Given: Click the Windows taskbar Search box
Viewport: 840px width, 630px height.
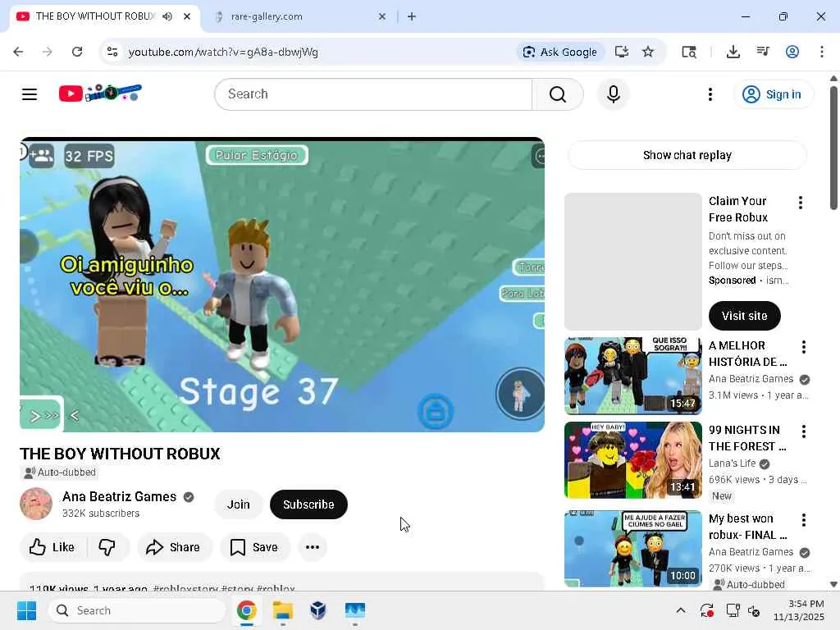Looking at the screenshot, I should point(137,610).
